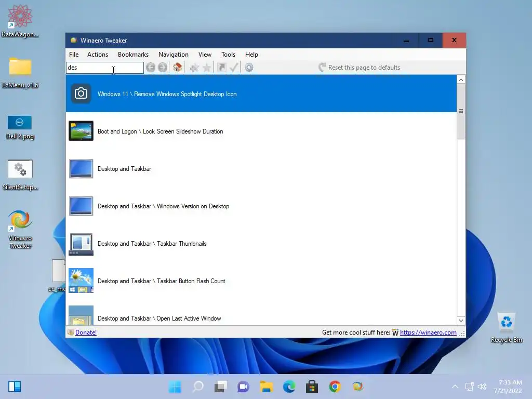Viewport: 532px width, 399px height.
Task: Open Windows Start button on taskbar
Action: coord(175,387)
